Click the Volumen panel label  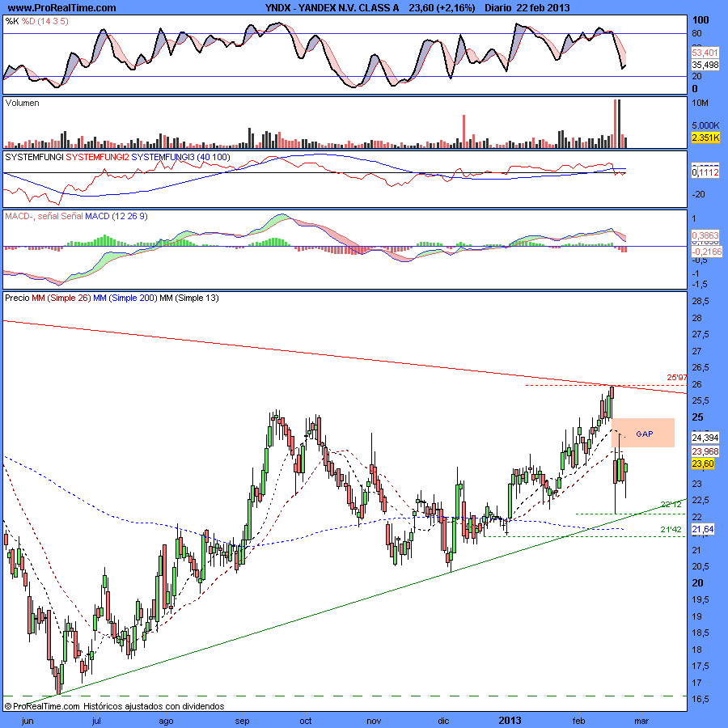coord(22,103)
